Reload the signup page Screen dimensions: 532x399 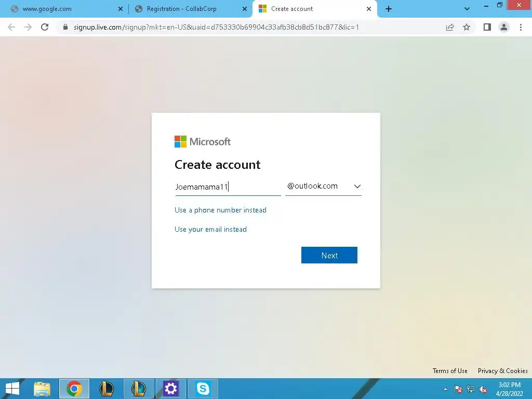(45, 27)
